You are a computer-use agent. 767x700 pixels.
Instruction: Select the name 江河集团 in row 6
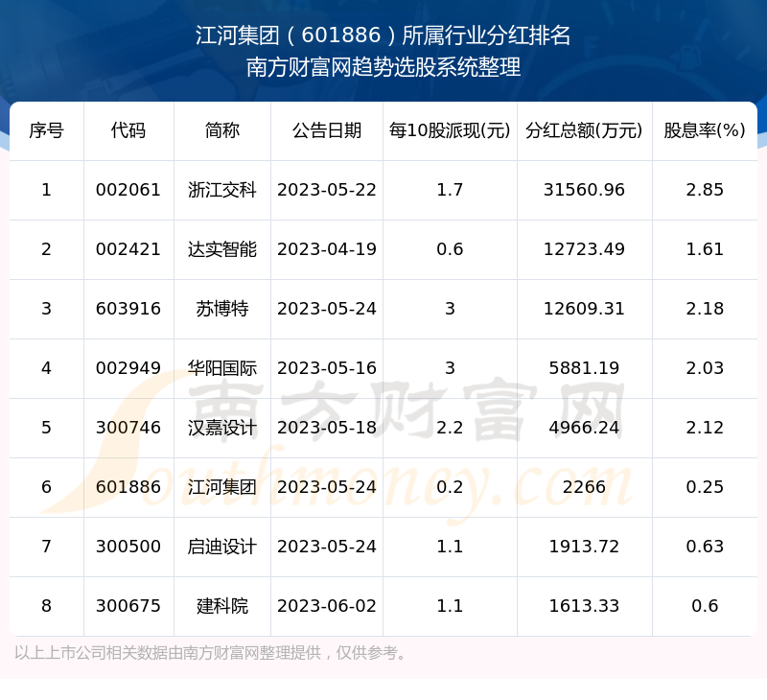coord(222,487)
